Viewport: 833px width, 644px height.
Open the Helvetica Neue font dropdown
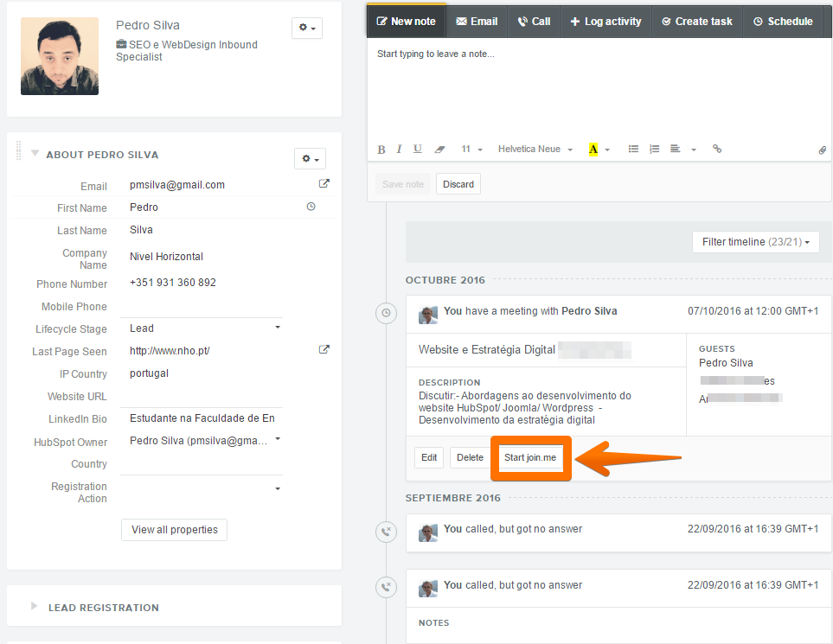click(535, 150)
